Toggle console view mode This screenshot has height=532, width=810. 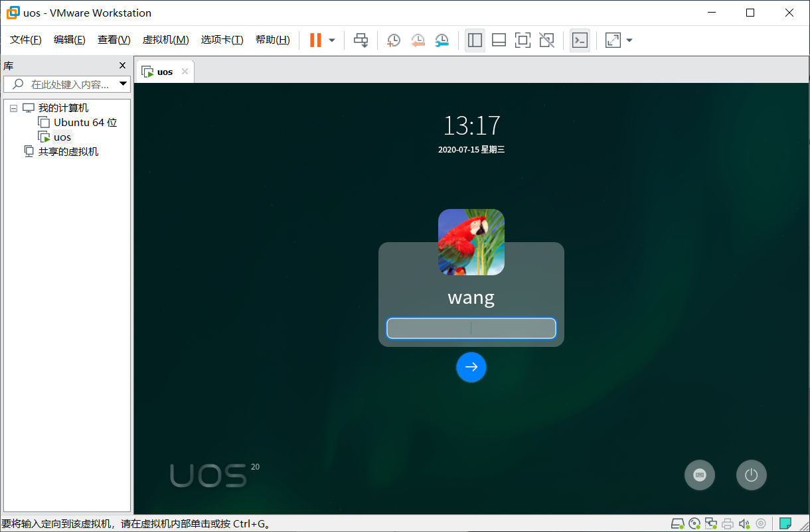[x=580, y=40]
